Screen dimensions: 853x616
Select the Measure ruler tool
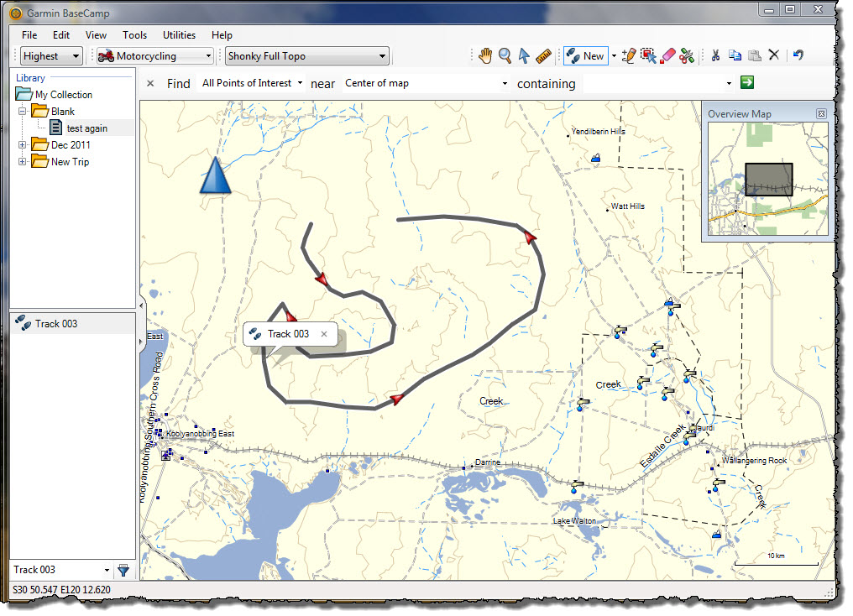[x=543, y=55]
